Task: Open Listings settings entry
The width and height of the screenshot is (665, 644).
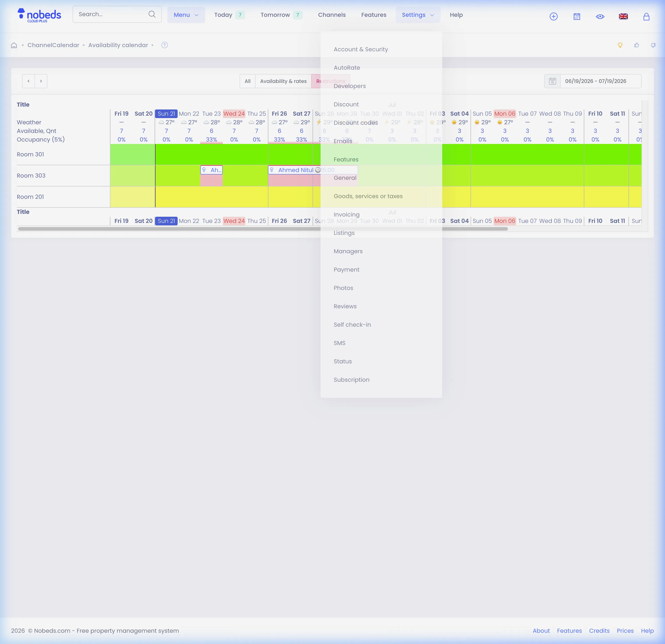Action: point(344,233)
